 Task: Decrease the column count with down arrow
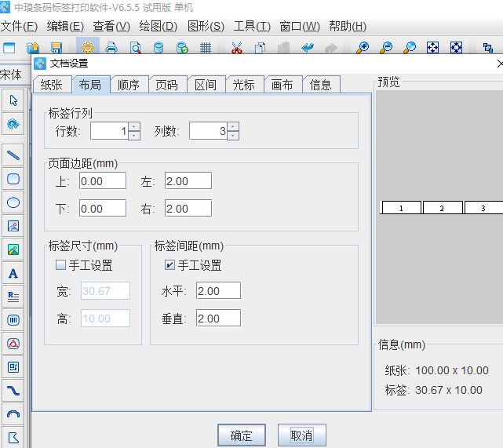point(233,136)
